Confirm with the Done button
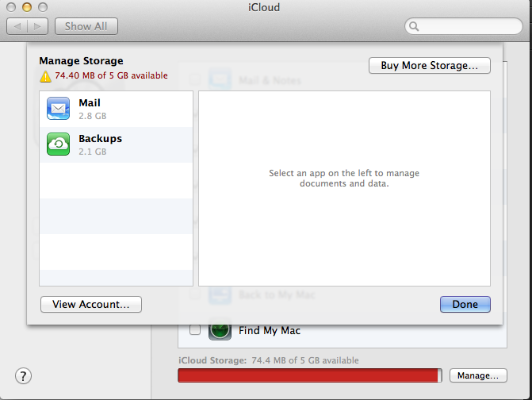The height and width of the screenshot is (400, 532). coord(465,304)
